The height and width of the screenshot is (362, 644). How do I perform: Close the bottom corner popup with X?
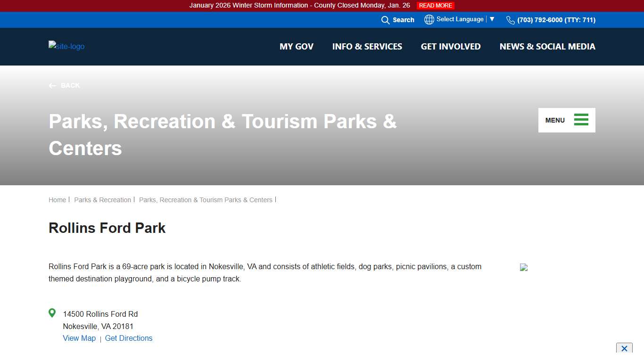624,348
